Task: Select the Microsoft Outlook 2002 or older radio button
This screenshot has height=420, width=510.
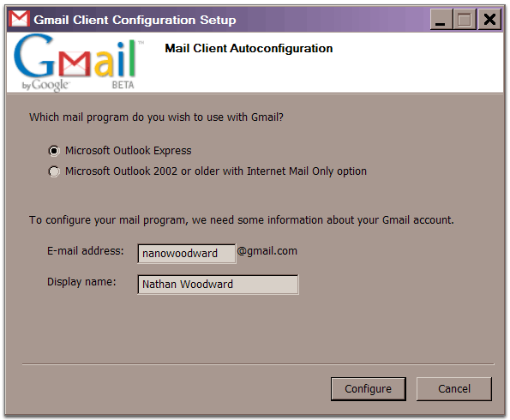Action: (x=54, y=171)
